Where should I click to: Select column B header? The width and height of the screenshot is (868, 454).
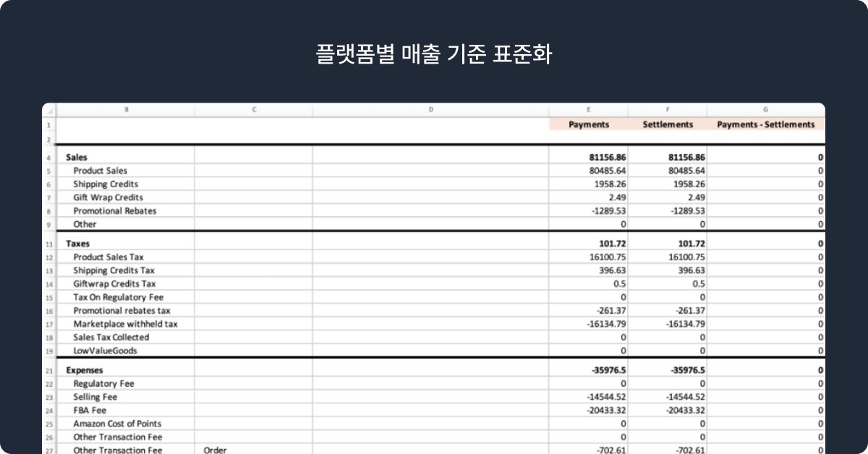(x=127, y=110)
